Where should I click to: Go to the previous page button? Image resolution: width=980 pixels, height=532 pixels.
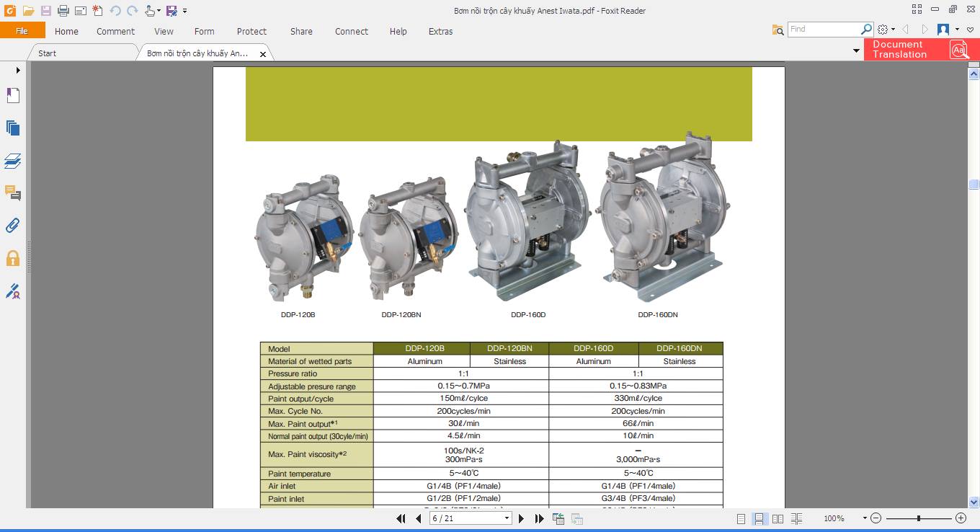click(x=418, y=518)
